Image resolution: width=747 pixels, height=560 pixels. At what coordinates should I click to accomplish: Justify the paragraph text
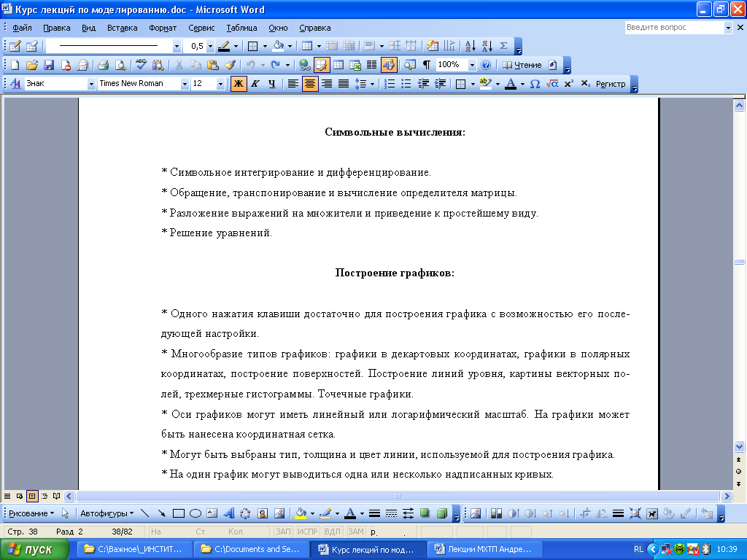coord(344,84)
